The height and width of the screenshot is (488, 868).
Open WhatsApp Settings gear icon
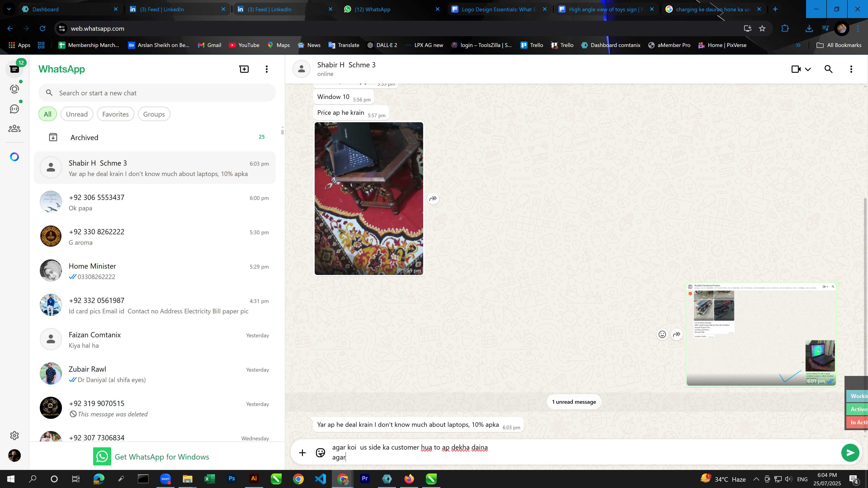(14, 435)
